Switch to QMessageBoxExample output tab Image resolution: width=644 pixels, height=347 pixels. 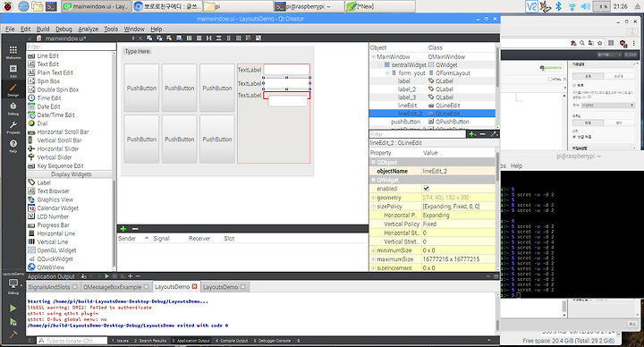(115, 287)
